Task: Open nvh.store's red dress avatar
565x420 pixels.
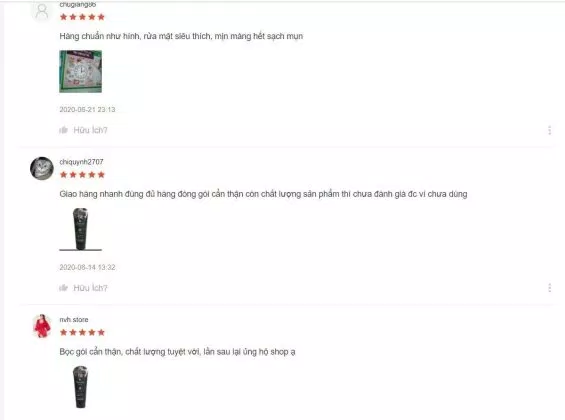Action: [x=42, y=326]
